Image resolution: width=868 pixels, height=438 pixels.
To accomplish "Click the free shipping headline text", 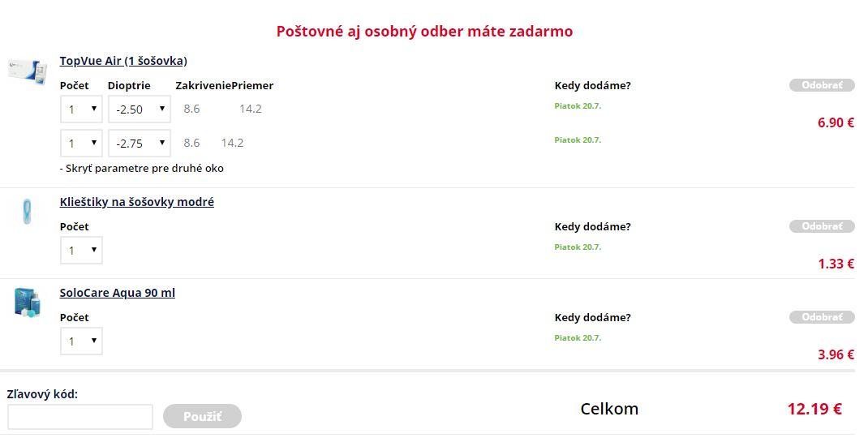I will (x=424, y=32).
